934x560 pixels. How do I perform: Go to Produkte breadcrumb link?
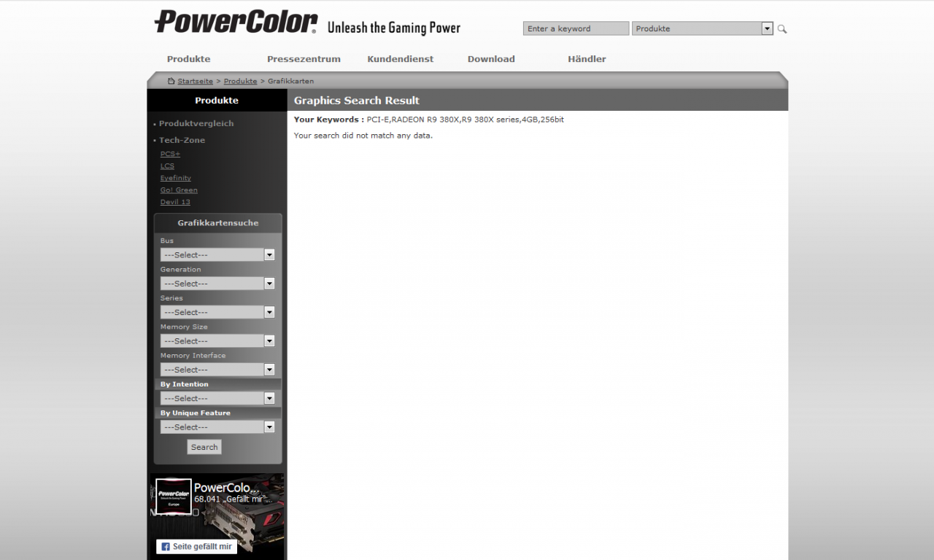pos(240,81)
